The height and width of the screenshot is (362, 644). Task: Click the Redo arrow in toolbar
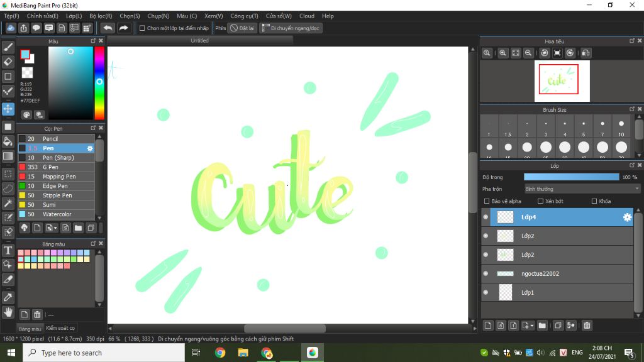tap(123, 28)
